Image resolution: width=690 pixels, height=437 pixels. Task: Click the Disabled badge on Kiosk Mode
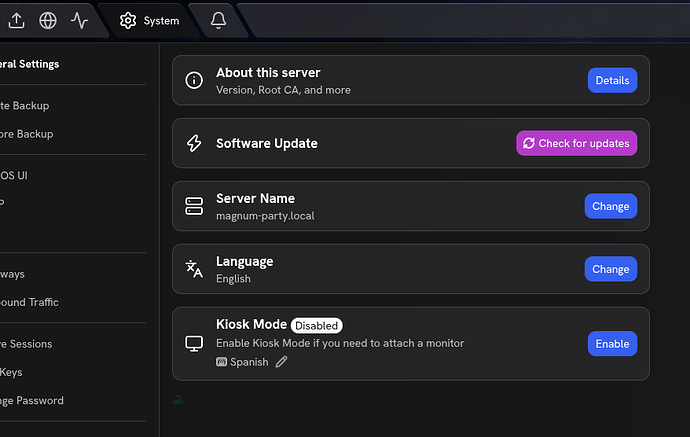316,326
